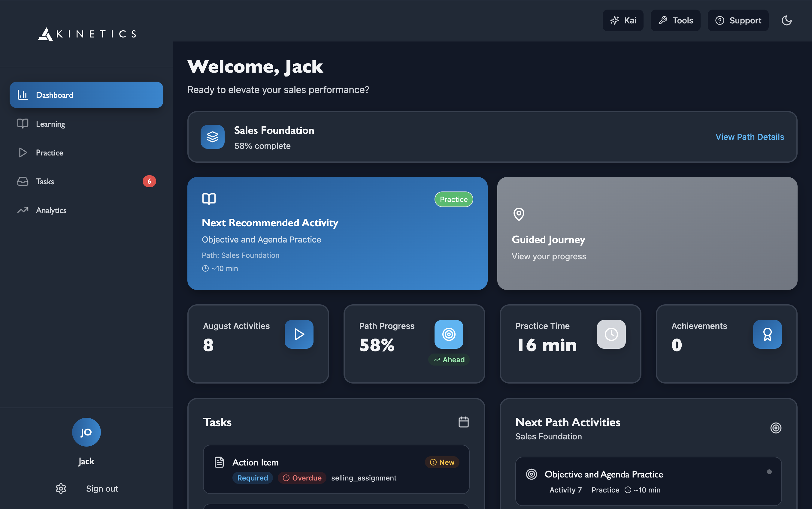Click target icon beside Objective and Agenda Practice activity
812x509 pixels.
click(x=532, y=474)
